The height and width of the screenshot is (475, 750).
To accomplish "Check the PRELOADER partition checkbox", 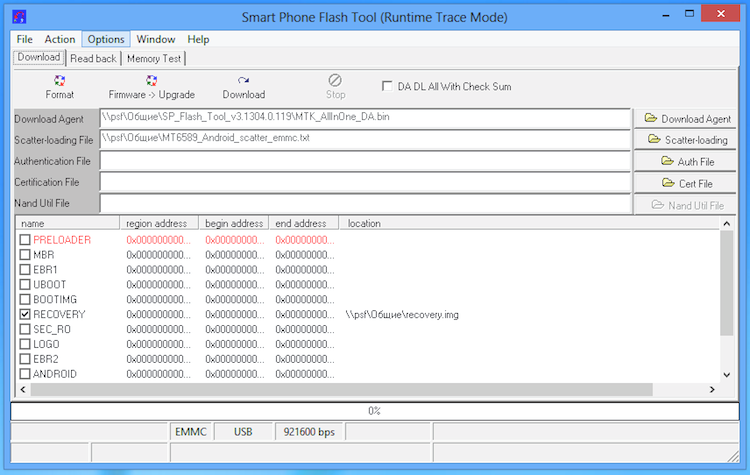I will (25, 240).
